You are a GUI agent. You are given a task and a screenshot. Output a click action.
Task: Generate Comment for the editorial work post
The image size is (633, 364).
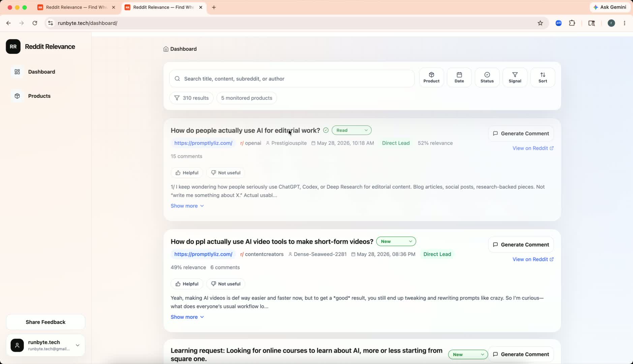click(x=520, y=133)
